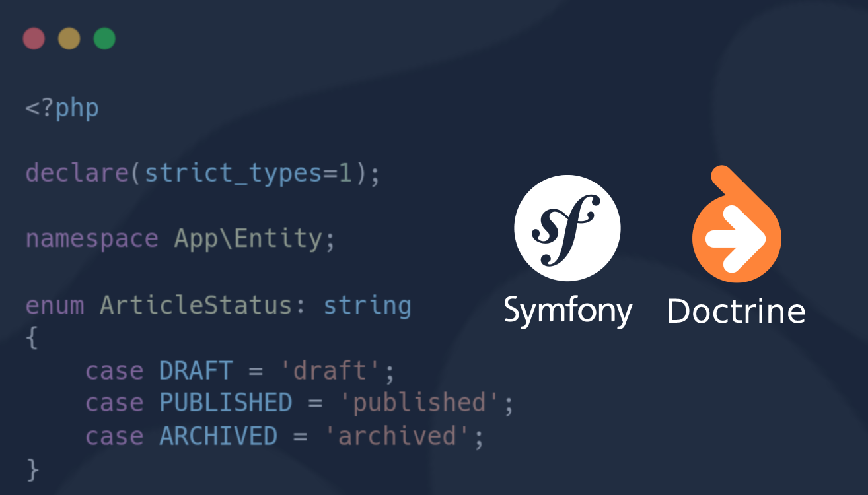Screen dimensions: 868x495
Task: Click the green maximize dot
Action: point(104,38)
